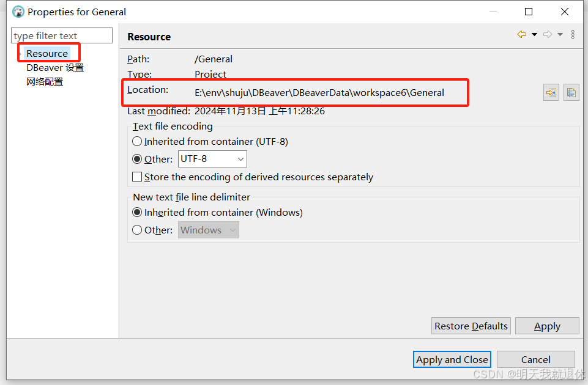
Task: Open the UTF-8 encoding combo box
Action: pos(212,159)
